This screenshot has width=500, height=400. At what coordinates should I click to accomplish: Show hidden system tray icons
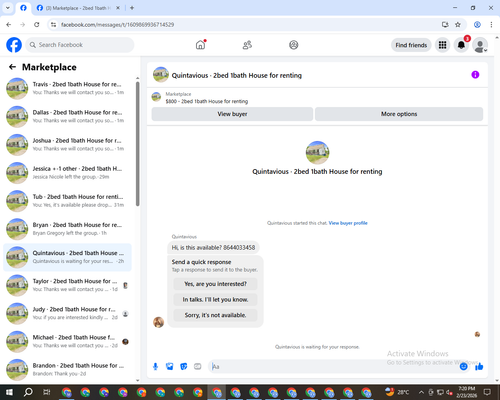point(421,392)
